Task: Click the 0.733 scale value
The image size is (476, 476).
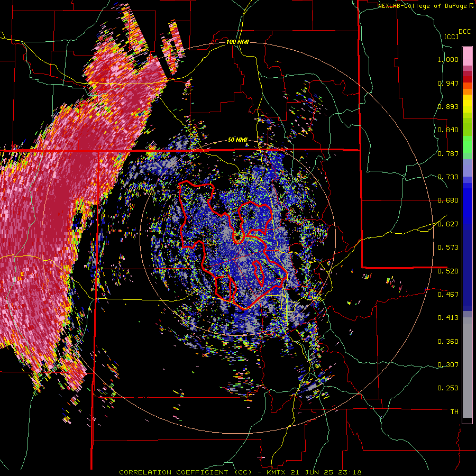Action: tap(448, 177)
